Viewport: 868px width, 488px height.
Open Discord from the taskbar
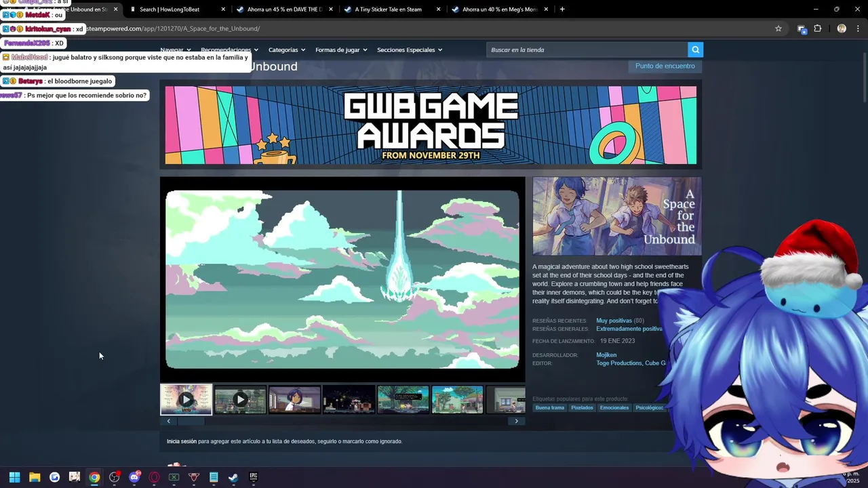(x=134, y=477)
